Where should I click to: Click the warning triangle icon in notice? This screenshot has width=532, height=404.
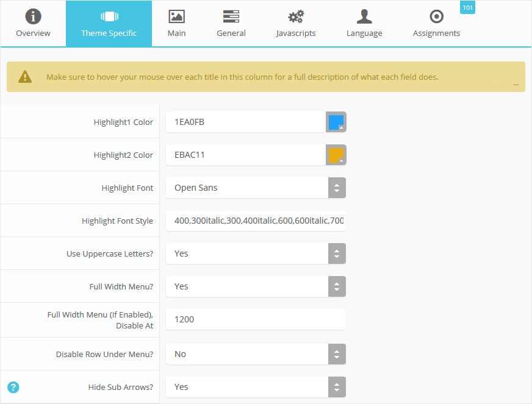24,77
